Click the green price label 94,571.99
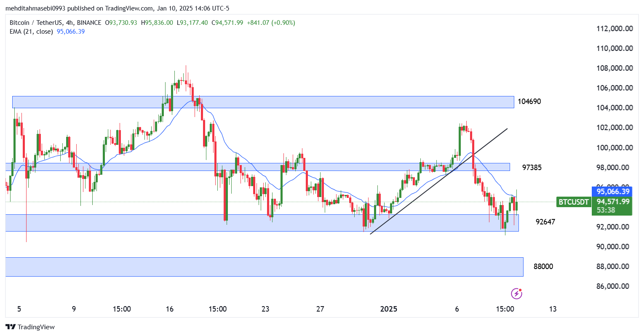 (612, 202)
